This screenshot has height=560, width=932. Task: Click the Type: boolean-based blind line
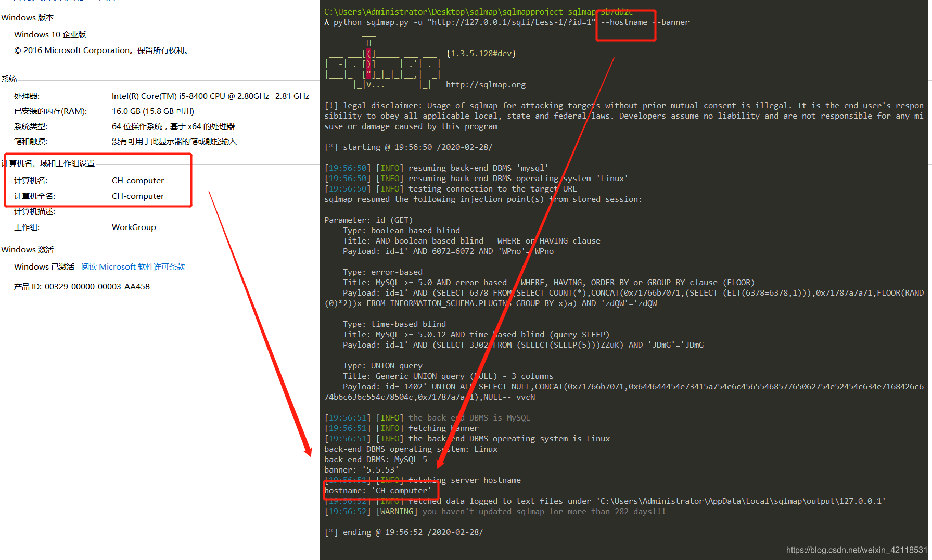point(401,230)
